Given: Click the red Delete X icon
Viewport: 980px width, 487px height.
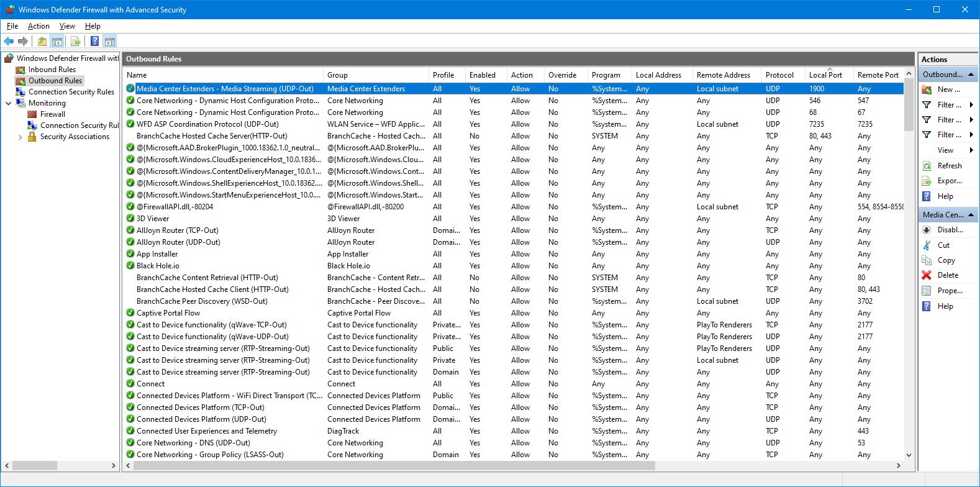Looking at the screenshot, I should 927,275.
